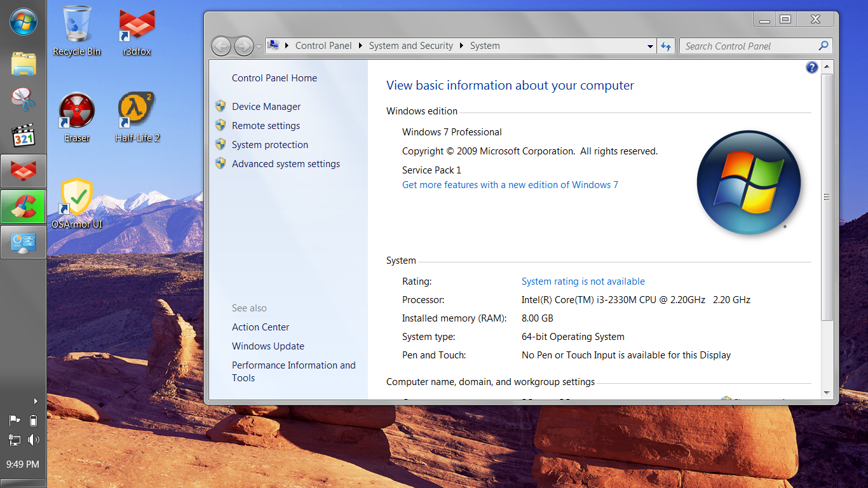868x488 pixels.
Task: Click the 8.00 GB installed memory value
Action: (538, 318)
